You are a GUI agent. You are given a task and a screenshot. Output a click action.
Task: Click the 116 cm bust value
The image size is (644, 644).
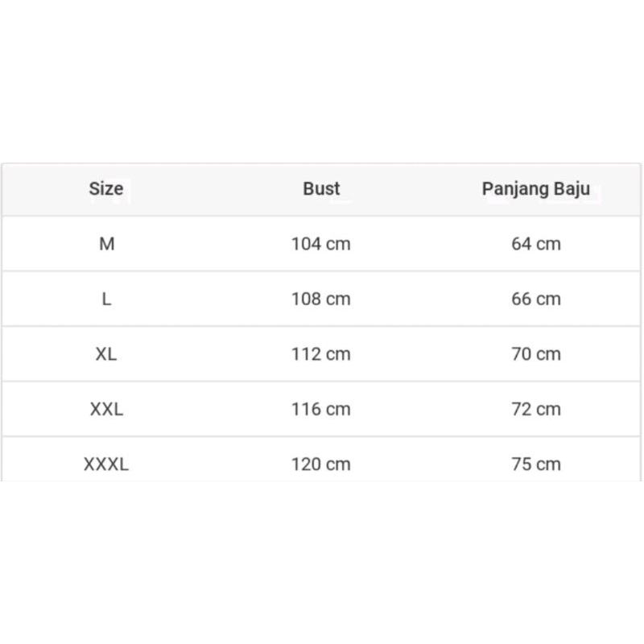coord(321,409)
